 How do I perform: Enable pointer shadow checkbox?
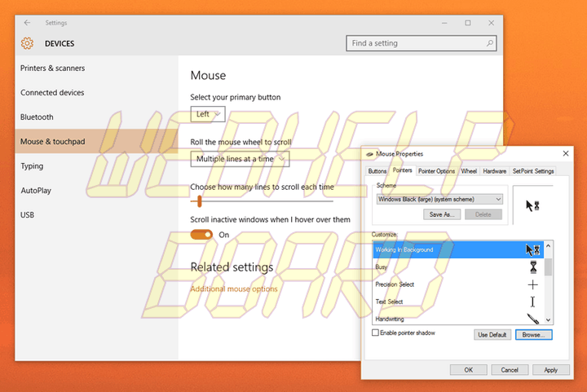(375, 333)
